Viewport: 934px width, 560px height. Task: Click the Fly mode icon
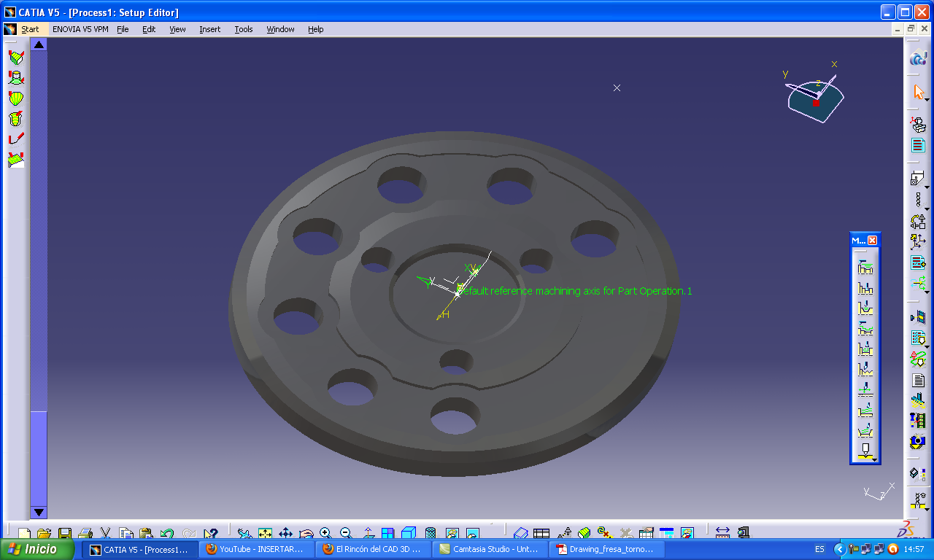pyautogui.click(x=245, y=534)
